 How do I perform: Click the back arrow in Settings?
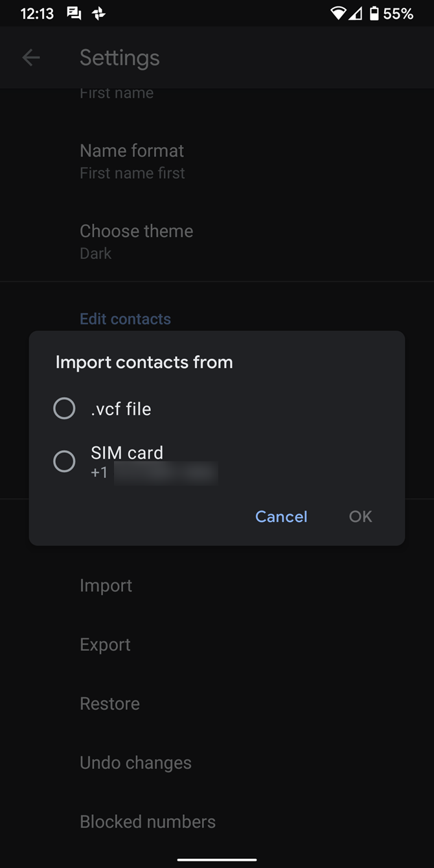(30, 58)
